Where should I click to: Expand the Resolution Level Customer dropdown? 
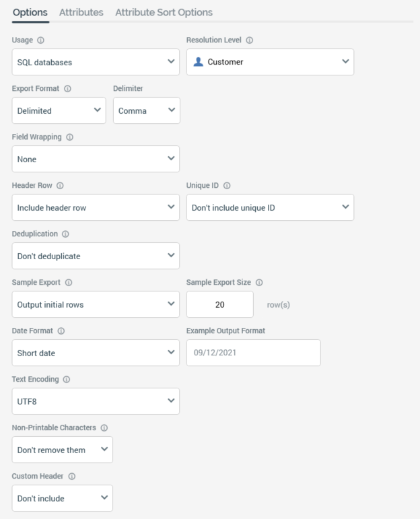coord(270,62)
